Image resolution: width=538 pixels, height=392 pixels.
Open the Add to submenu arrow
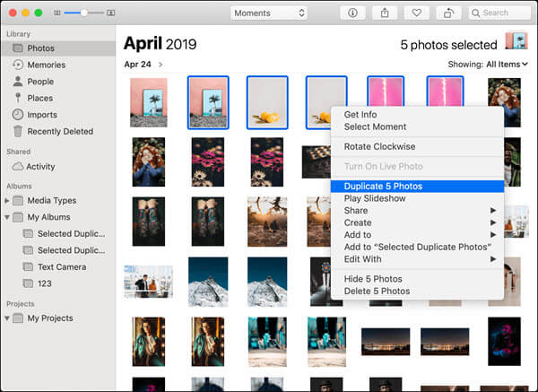coord(493,235)
